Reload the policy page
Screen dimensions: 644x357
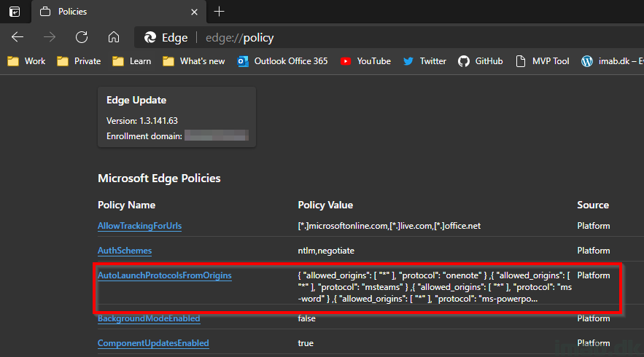click(82, 37)
